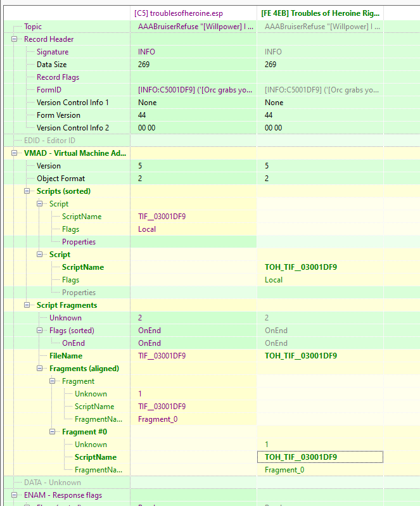Collapse the Flags (sorted) node
Viewport: 420px width, 506px height.
40,331
